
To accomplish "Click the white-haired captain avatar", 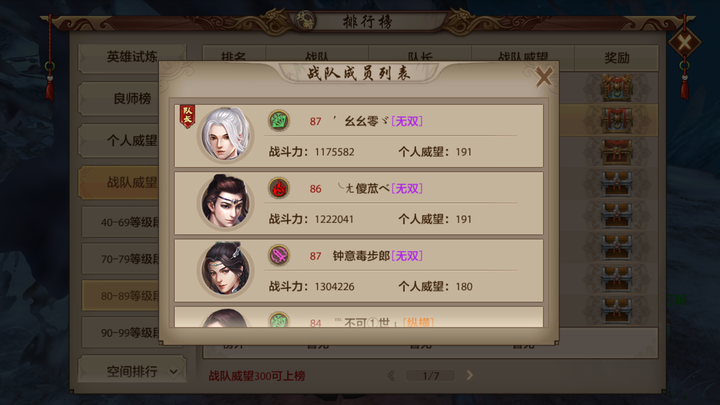I will (x=225, y=135).
